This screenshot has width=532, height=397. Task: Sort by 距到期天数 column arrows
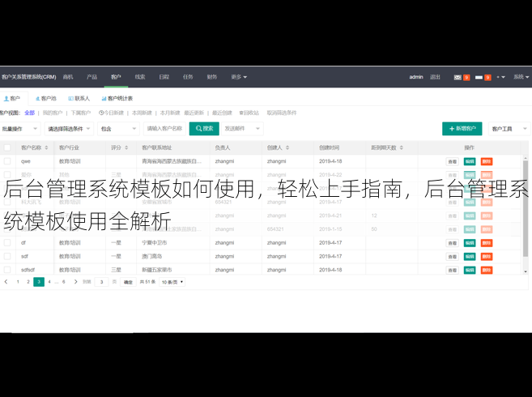pyautogui.click(x=402, y=147)
